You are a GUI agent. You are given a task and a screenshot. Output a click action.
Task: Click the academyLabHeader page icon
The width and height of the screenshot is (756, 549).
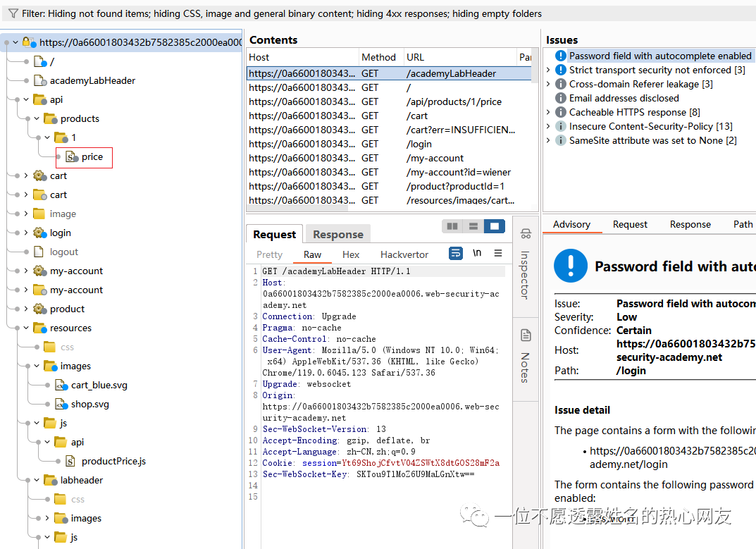(x=40, y=80)
